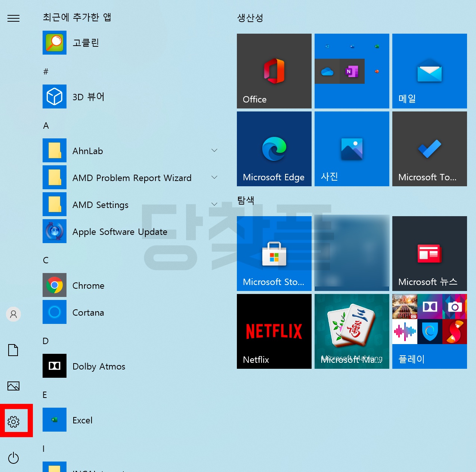Open the Microsoft Store tile

(x=274, y=254)
